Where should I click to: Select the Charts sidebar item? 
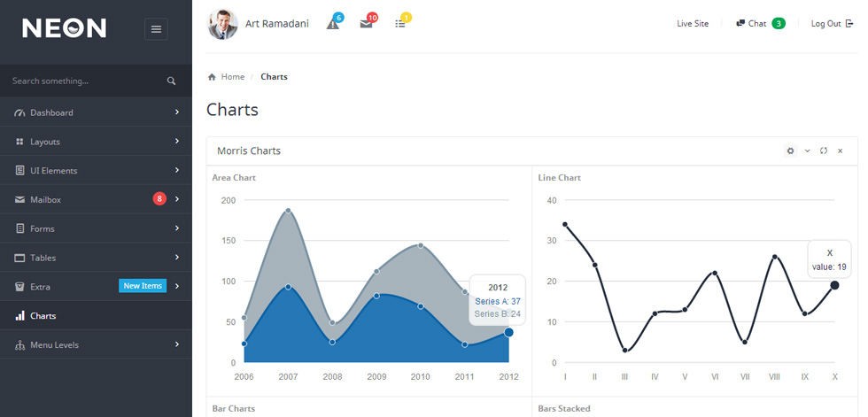(96, 316)
